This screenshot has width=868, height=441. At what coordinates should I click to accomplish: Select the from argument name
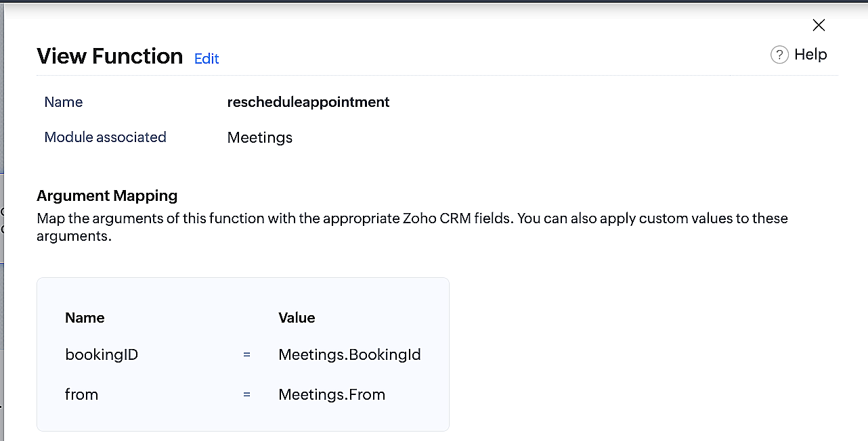(81, 394)
